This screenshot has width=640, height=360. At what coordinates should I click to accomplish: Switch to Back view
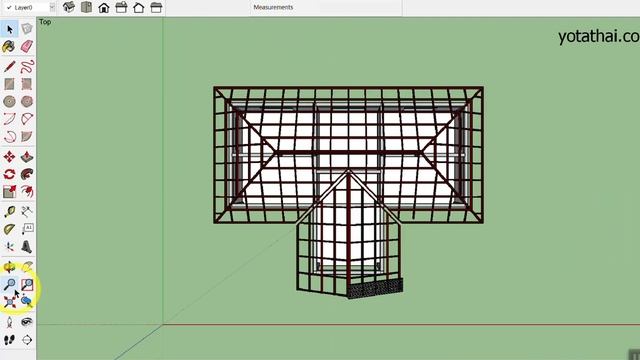pyautogui.click(x=139, y=7)
